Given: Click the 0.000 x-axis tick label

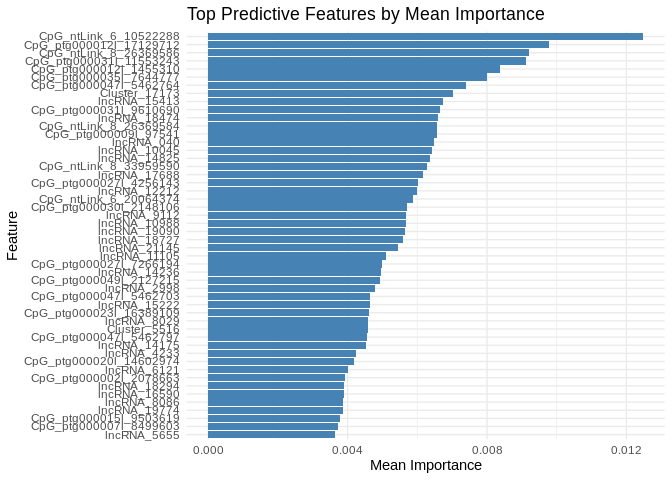Looking at the screenshot, I should tap(208, 450).
